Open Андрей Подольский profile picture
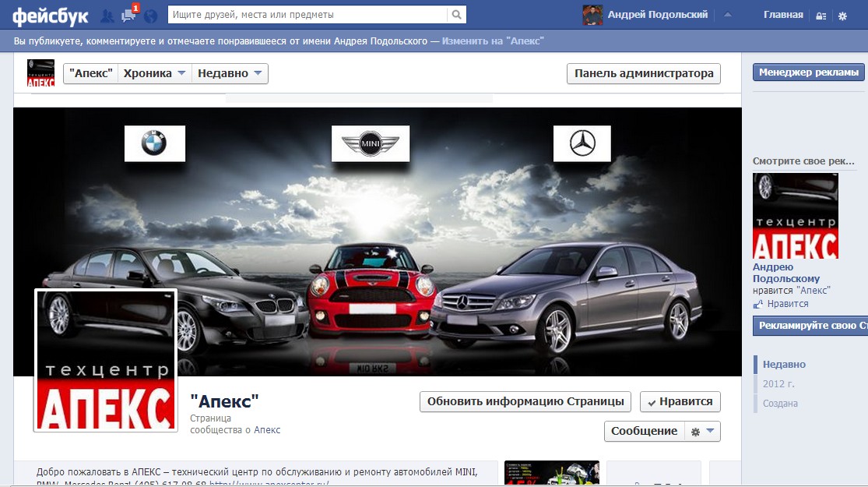This screenshot has width=868, height=487. coord(592,15)
